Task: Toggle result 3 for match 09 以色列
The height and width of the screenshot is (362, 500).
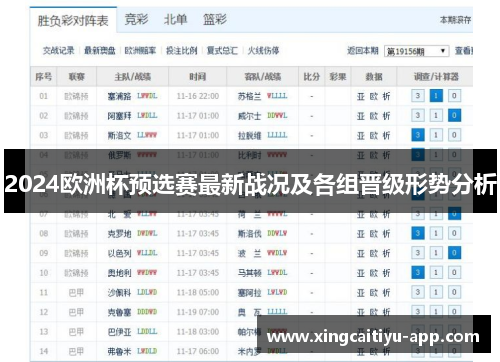Action: coord(418,253)
